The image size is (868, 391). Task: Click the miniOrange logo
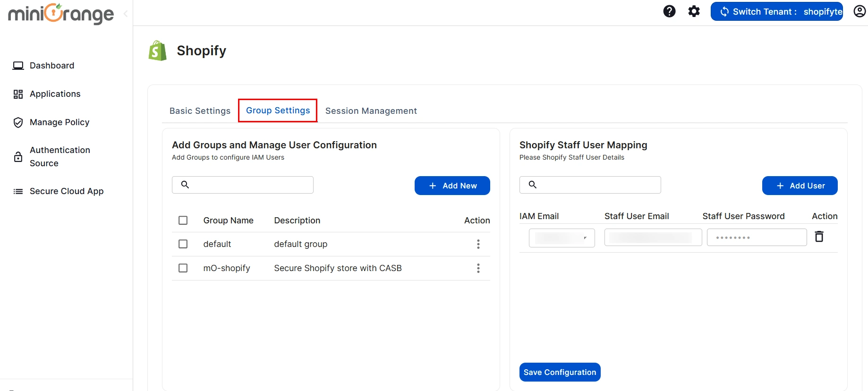[x=61, y=14]
